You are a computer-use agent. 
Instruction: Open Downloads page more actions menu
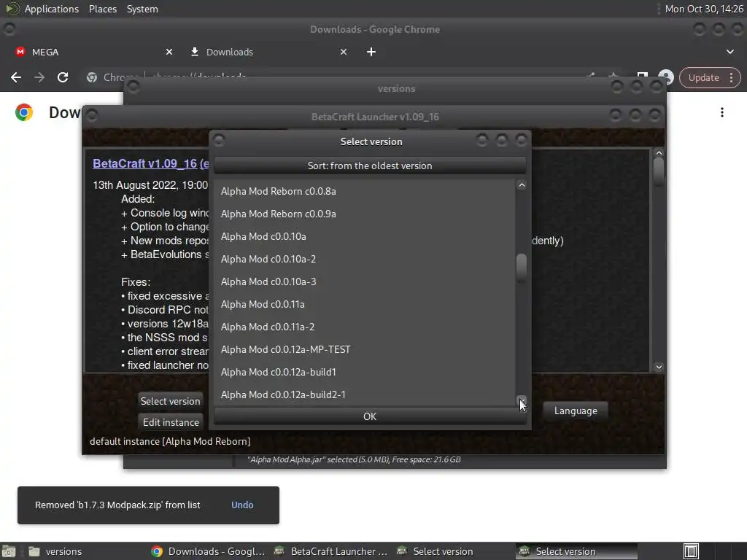(722, 112)
